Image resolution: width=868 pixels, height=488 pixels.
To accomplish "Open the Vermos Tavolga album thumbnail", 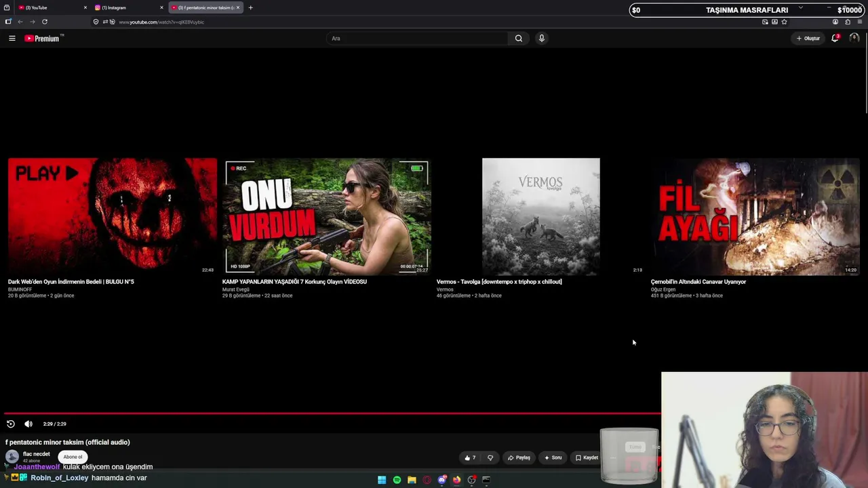I will click(541, 217).
